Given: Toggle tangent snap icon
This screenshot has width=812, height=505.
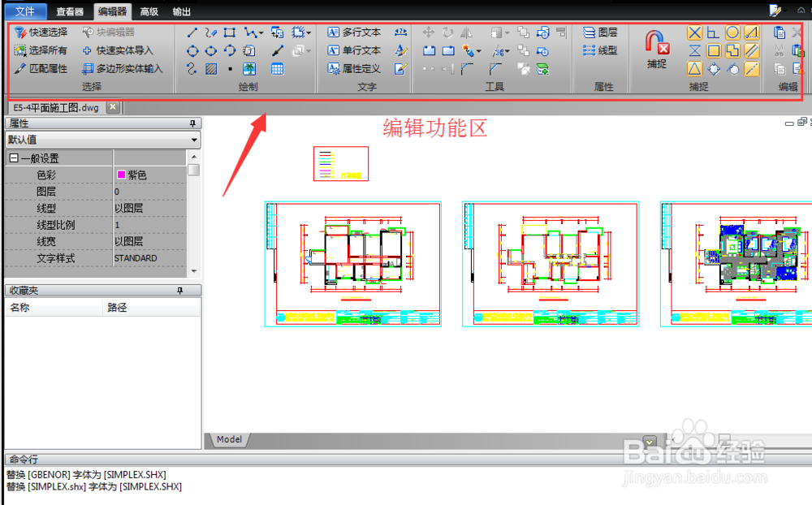Looking at the screenshot, I should coord(732,69).
